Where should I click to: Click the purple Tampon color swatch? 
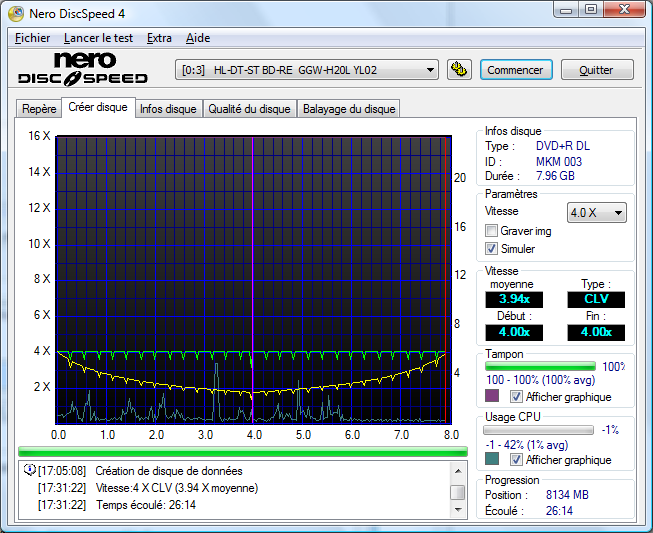(x=492, y=397)
